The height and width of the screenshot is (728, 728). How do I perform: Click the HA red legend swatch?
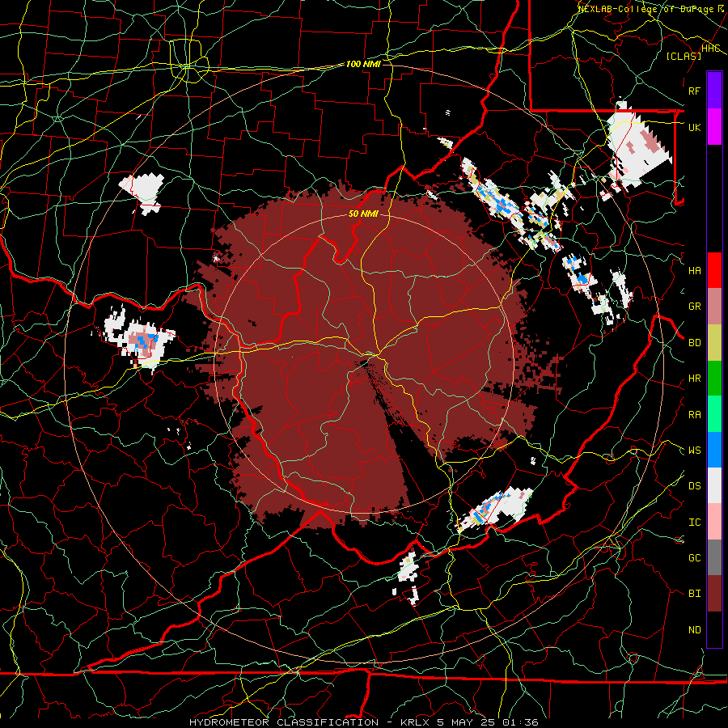[x=714, y=270]
